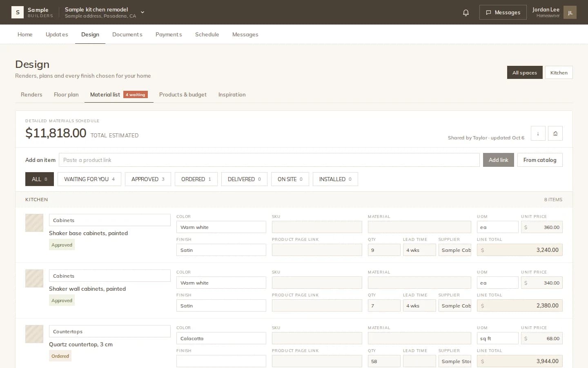588x368 pixels.
Task: Focus the Paste a product link field
Action: pos(269,160)
